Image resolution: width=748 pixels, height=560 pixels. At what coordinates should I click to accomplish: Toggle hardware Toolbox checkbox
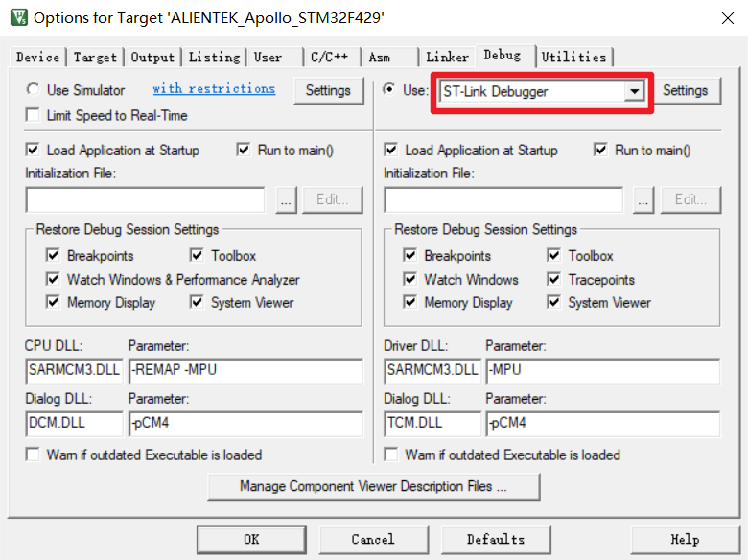coord(554,255)
